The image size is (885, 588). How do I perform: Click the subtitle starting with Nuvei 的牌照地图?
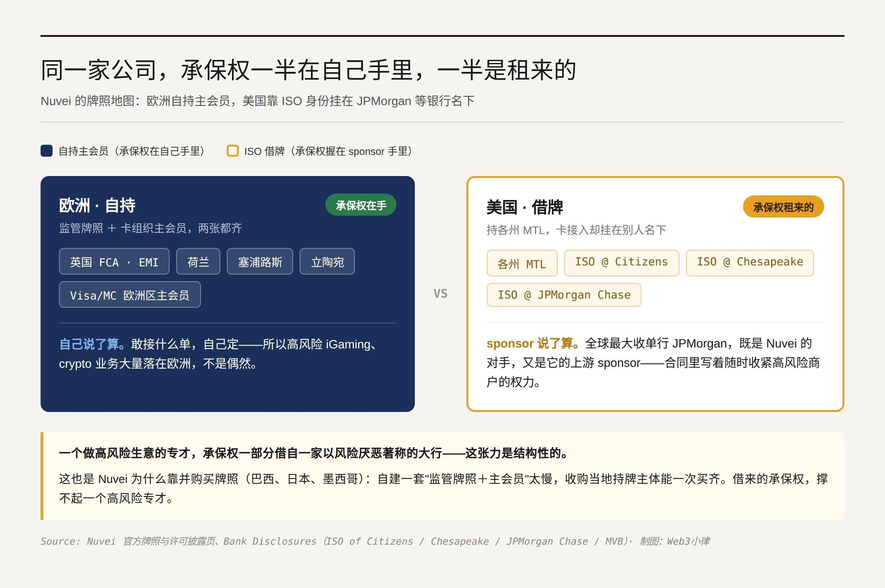click(258, 101)
